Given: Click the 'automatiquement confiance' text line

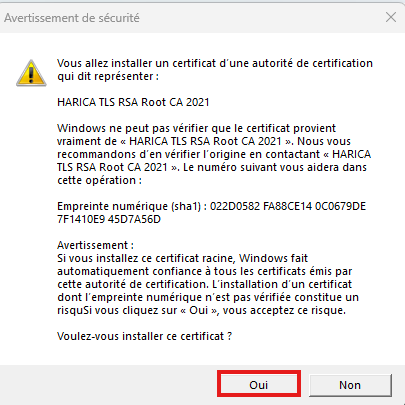Looking at the screenshot, I should [x=205, y=271].
